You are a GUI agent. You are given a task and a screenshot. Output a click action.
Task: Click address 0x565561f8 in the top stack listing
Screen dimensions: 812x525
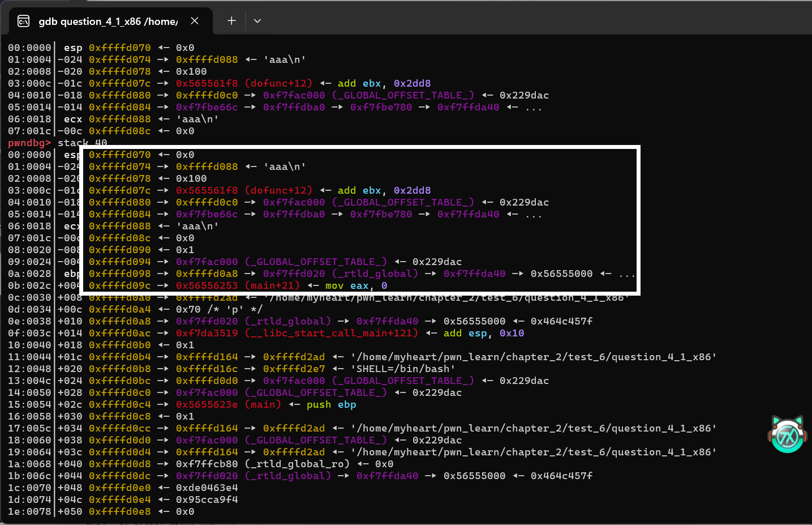(207, 83)
